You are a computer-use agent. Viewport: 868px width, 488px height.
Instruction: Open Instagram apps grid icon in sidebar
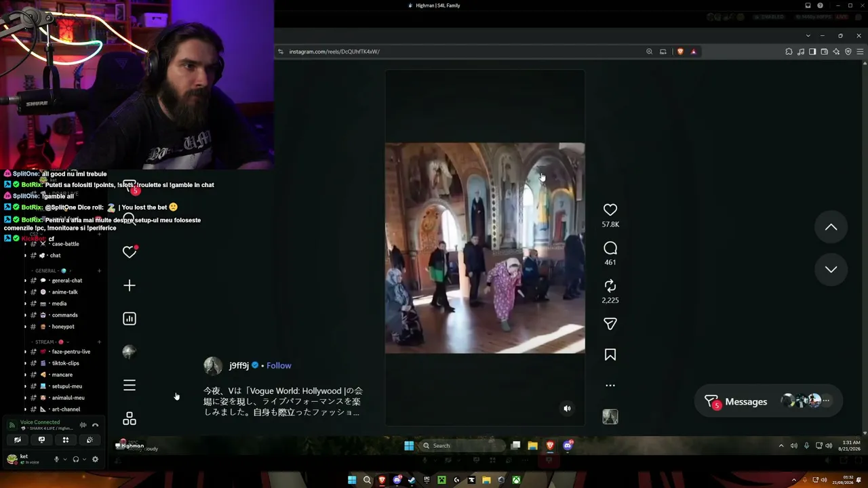130,419
